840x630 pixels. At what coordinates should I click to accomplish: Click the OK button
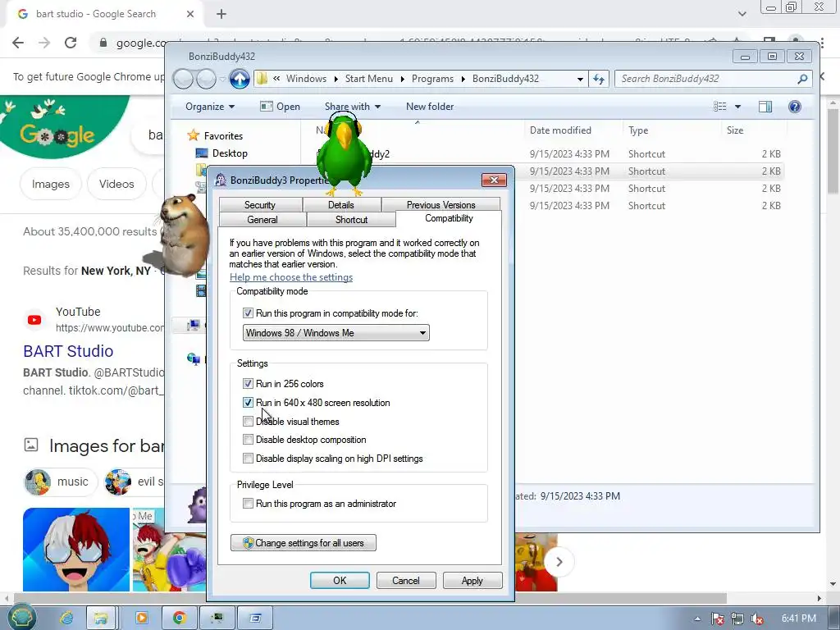point(340,580)
